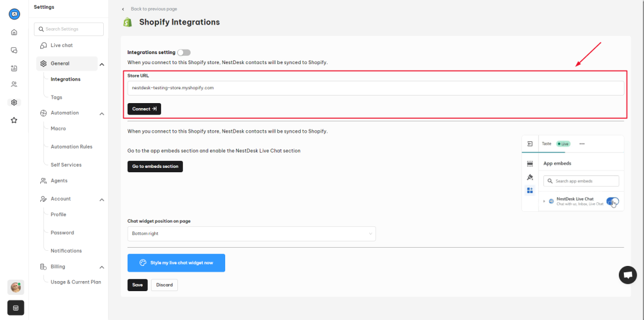
Task: Open Password settings
Action: pyautogui.click(x=62, y=233)
